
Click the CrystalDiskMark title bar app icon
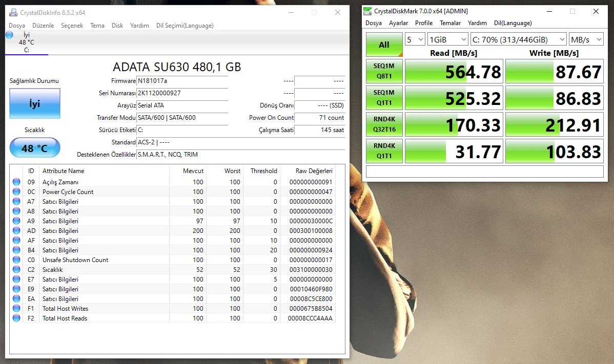click(367, 11)
